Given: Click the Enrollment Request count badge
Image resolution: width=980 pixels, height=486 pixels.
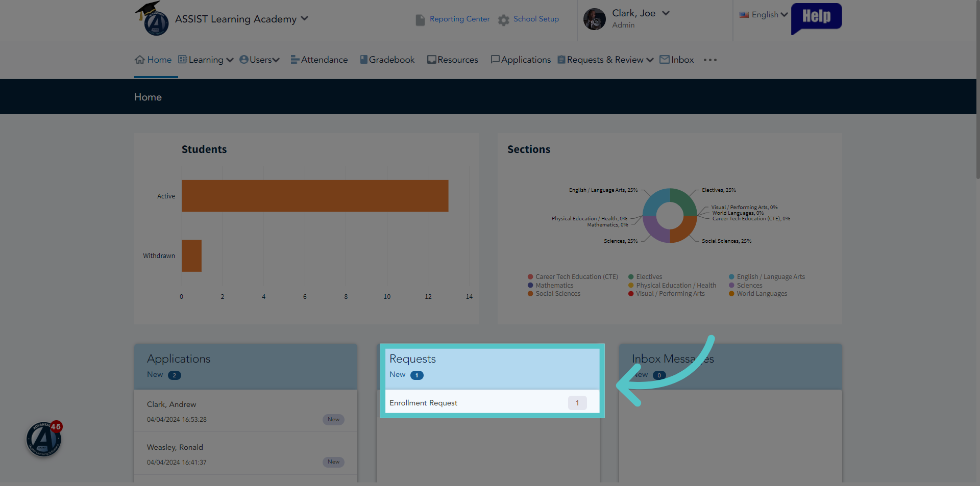Looking at the screenshot, I should coord(577,403).
